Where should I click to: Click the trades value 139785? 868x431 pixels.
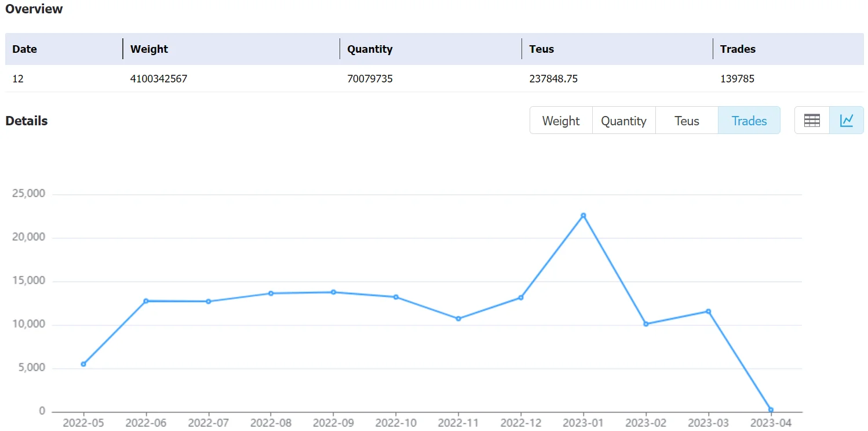click(x=737, y=78)
